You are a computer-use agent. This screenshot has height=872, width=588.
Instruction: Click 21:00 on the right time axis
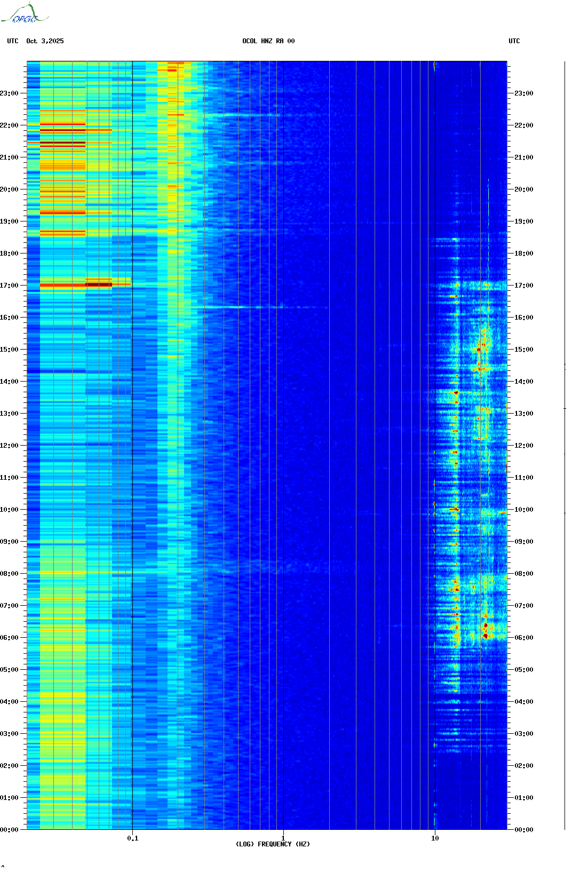(x=523, y=157)
